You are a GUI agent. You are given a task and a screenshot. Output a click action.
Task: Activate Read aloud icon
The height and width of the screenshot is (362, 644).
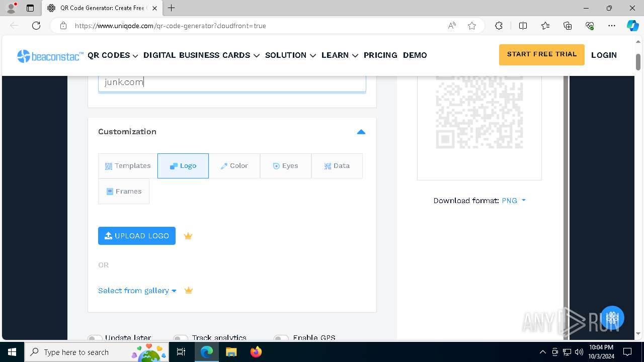tap(452, 26)
